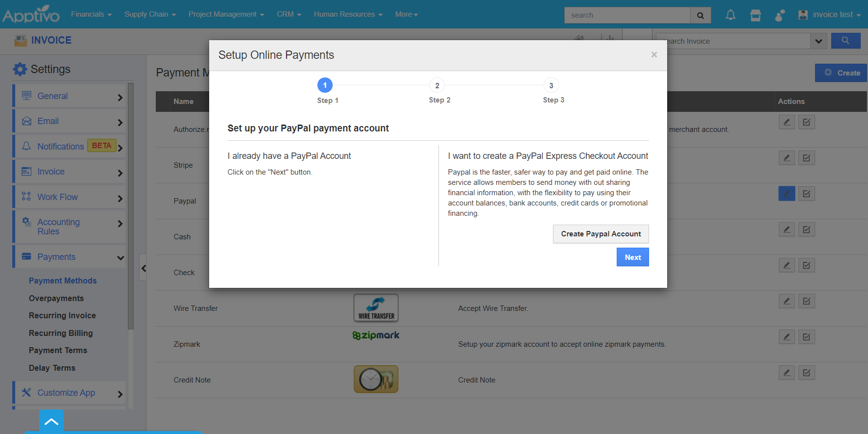
Task: Toggle the checkmark action for Wire Transfer
Action: click(x=807, y=301)
